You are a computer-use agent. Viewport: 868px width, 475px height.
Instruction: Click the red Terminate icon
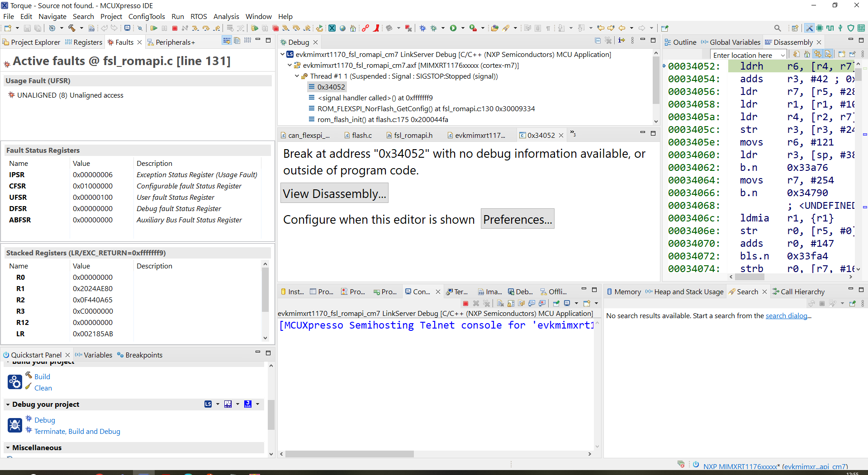(175, 28)
